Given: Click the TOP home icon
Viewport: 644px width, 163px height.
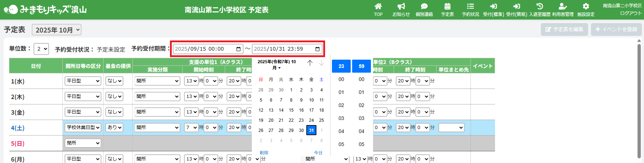Looking at the screenshot, I should 378,7.
